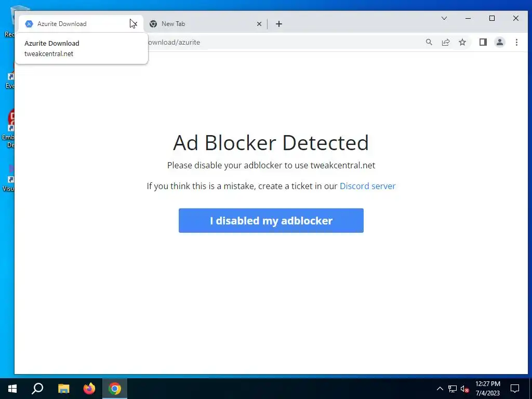
Task: Click the I disabled my adblocker button
Action: click(271, 220)
